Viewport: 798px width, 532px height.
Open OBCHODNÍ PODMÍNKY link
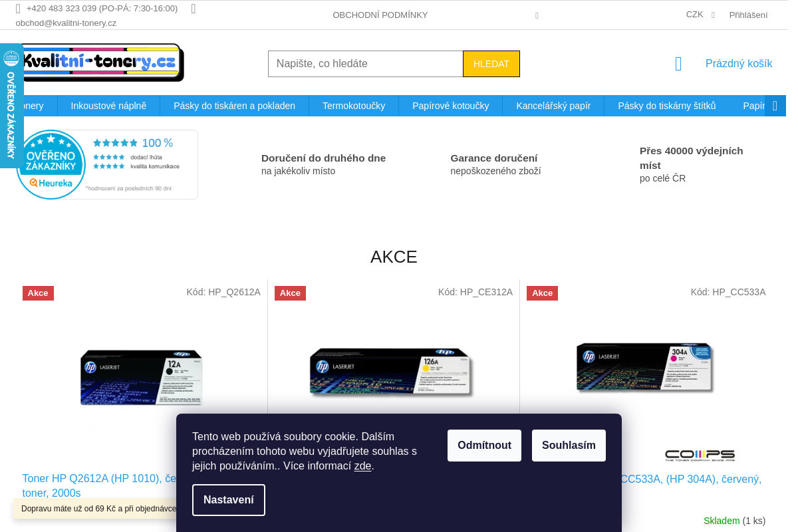coord(380,15)
